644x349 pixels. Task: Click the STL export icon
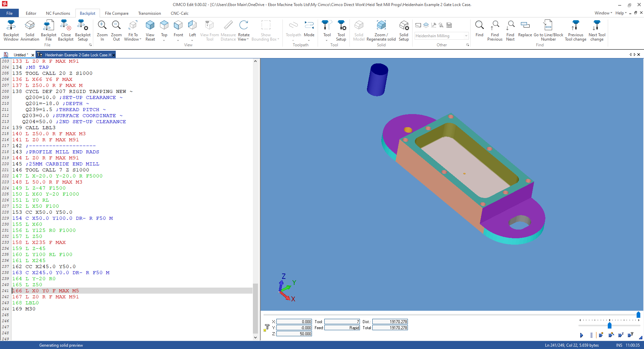point(441,25)
